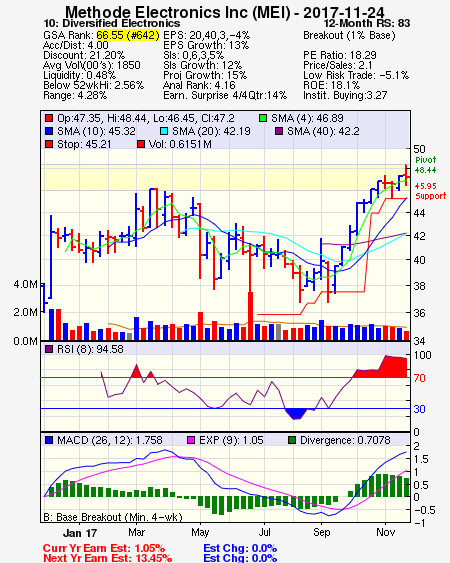Click the '12-Month RS: 83' text

tap(367, 24)
